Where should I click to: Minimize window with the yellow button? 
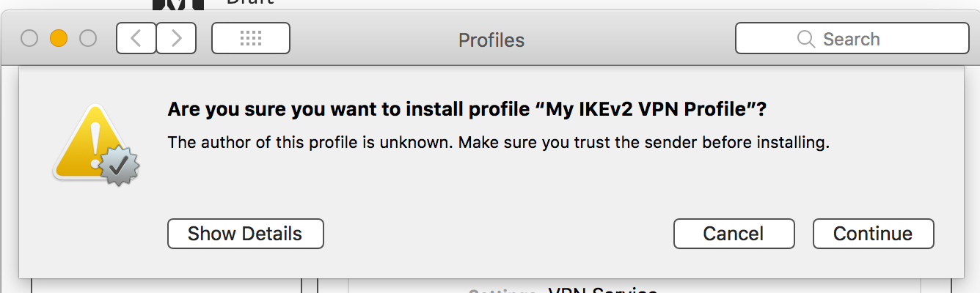59,38
